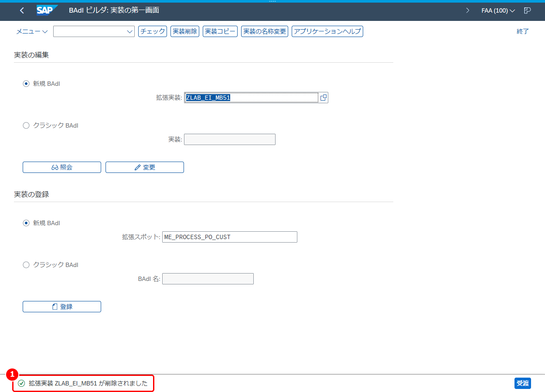
Task: Click the 拡張スポット input field
Action: pyautogui.click(x=230, y=237)
